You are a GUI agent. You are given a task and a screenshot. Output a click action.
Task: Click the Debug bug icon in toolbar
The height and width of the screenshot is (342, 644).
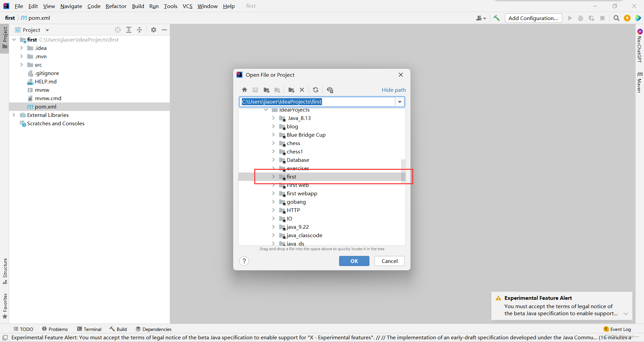click(581, 18)
